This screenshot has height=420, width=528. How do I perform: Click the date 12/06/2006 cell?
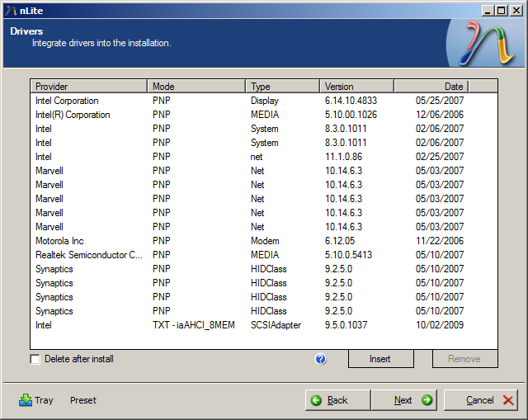[440, 115]
